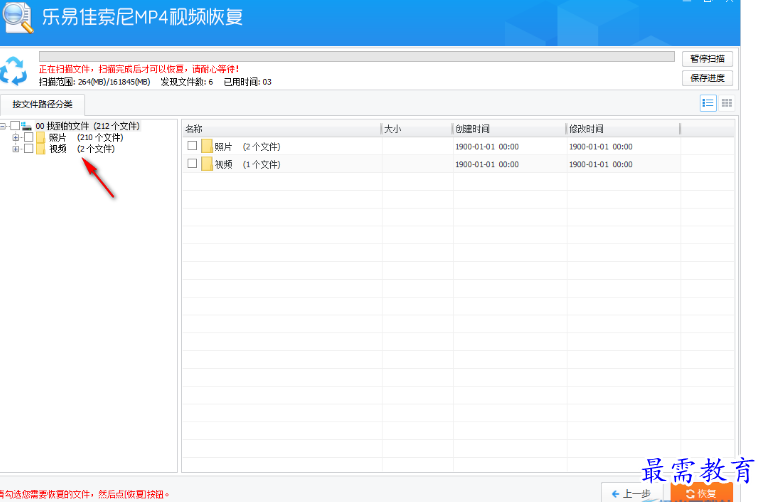Sort by the 创建时间 column header

pos(509,129)
